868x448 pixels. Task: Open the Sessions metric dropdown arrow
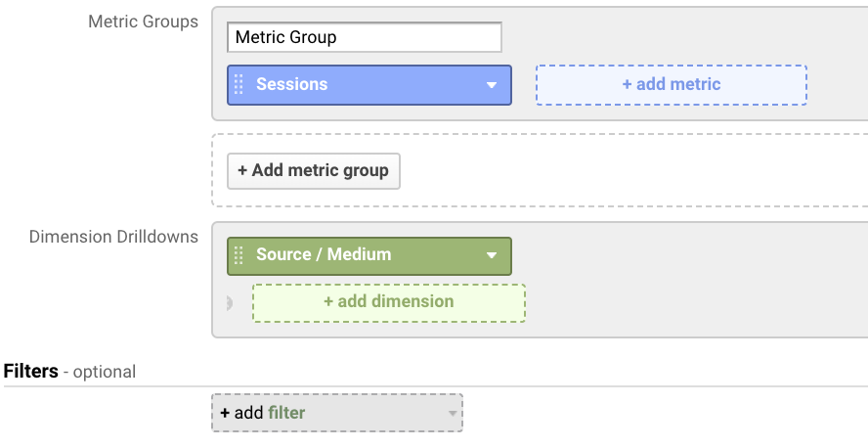point(492,85)
